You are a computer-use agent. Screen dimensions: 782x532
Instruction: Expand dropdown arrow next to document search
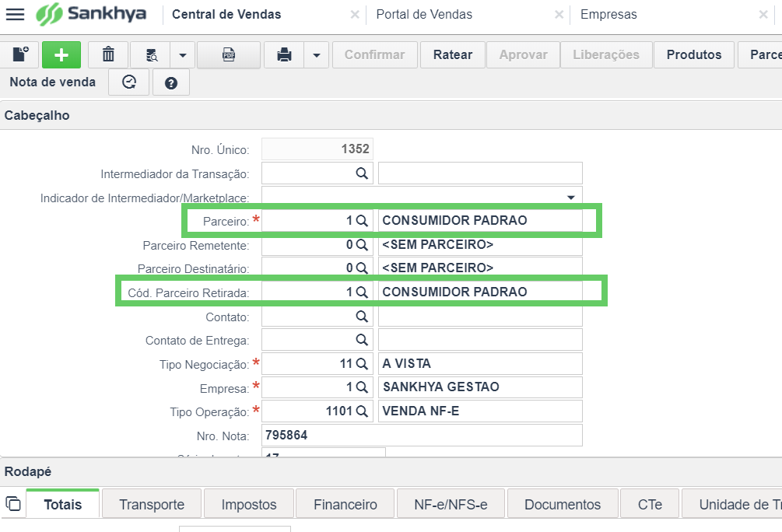click(x=183, y=55)
